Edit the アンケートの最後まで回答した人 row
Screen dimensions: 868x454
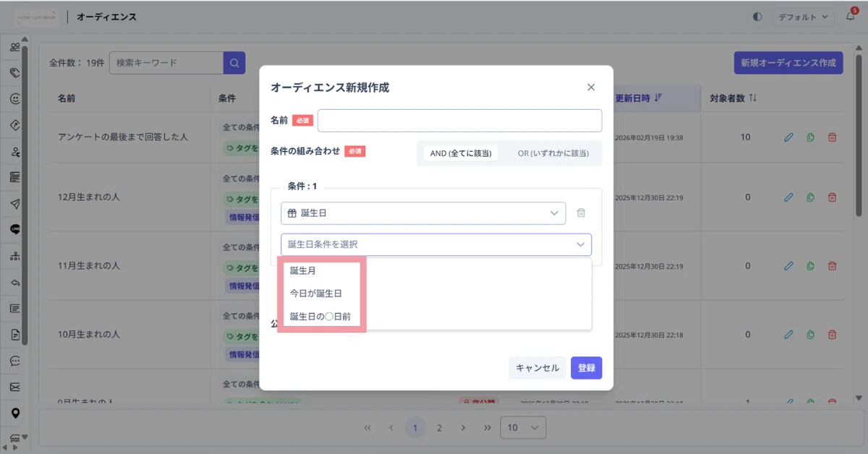[x=788, y=137]
